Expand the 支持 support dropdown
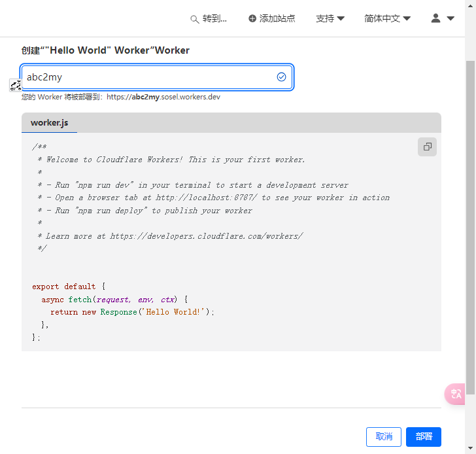476x454 pixels. point(330,19)
